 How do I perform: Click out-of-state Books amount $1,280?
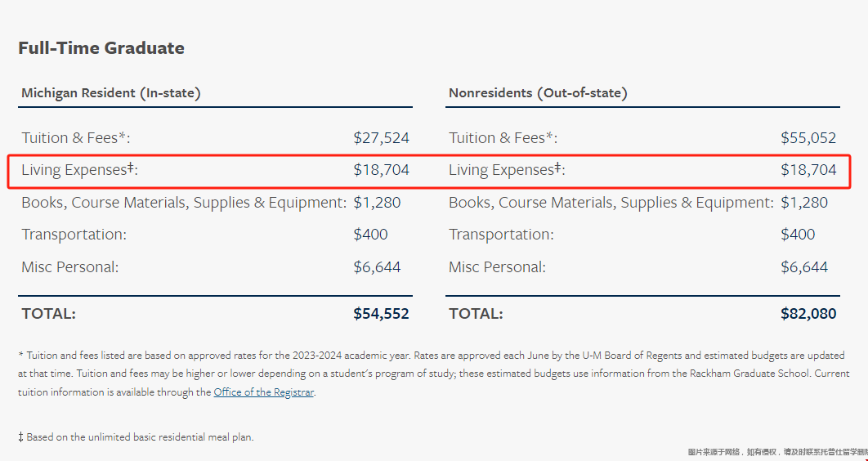pyautogui.click(x=804, y=203)
